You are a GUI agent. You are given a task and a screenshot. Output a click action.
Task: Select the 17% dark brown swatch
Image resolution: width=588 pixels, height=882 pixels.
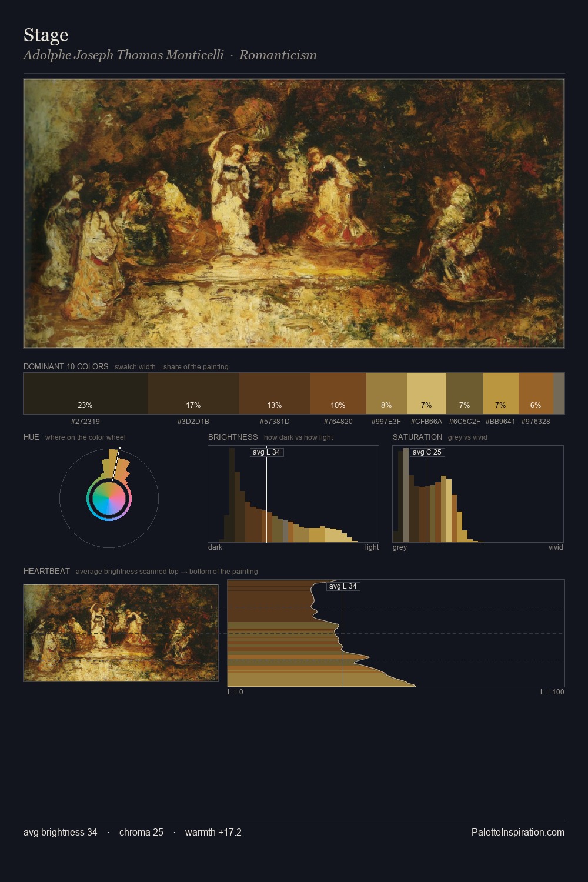click(193, 393)
